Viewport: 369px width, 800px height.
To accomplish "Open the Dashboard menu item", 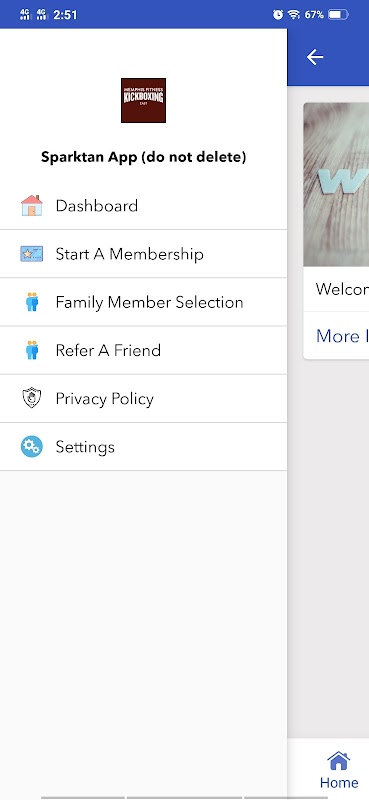I will pos(143,206).
